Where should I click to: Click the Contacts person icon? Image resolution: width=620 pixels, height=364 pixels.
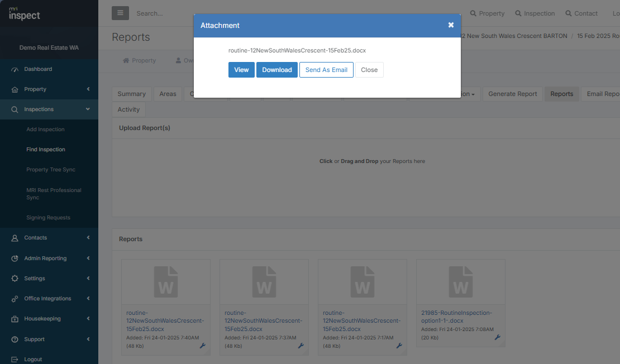(x=15, y=238)
